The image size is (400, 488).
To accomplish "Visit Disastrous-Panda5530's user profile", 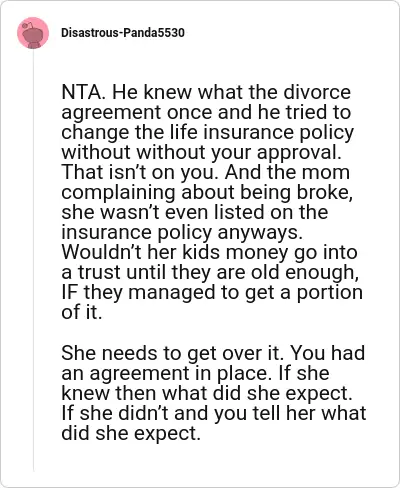I will tap(123, 33).
